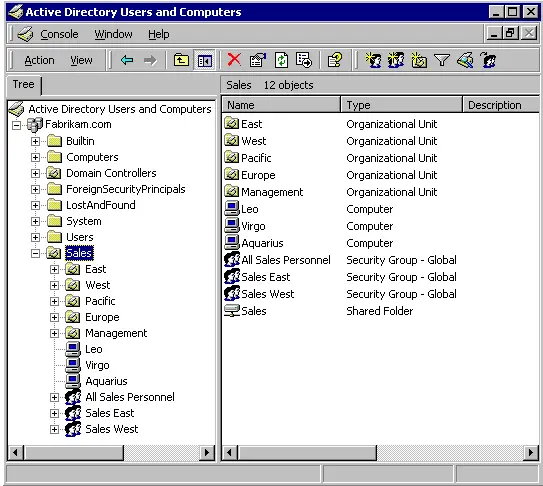
Task: Select Sales West group in tree
Action: [x=112, y=429]
